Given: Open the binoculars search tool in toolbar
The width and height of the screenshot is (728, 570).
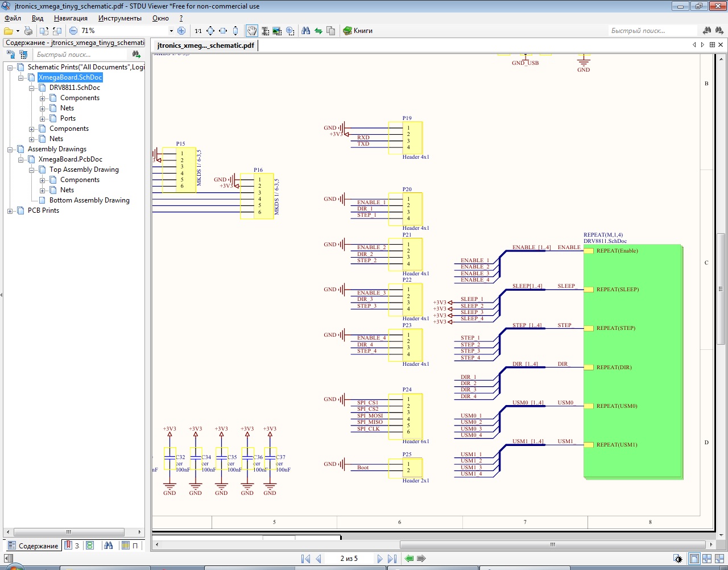Looking at the screenshot, I should pos(305,31).
